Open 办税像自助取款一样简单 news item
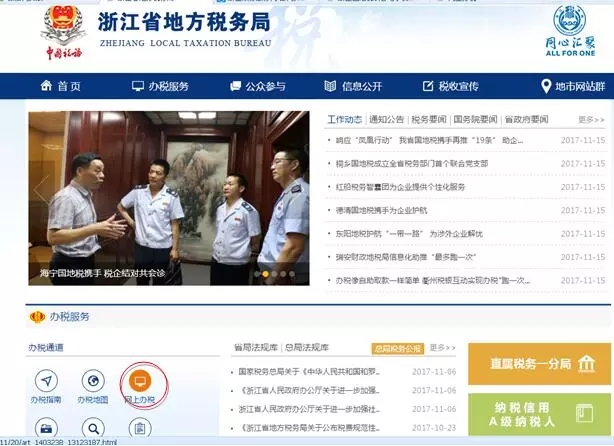This screenshot has width=614, height=446. coord(433,280)
